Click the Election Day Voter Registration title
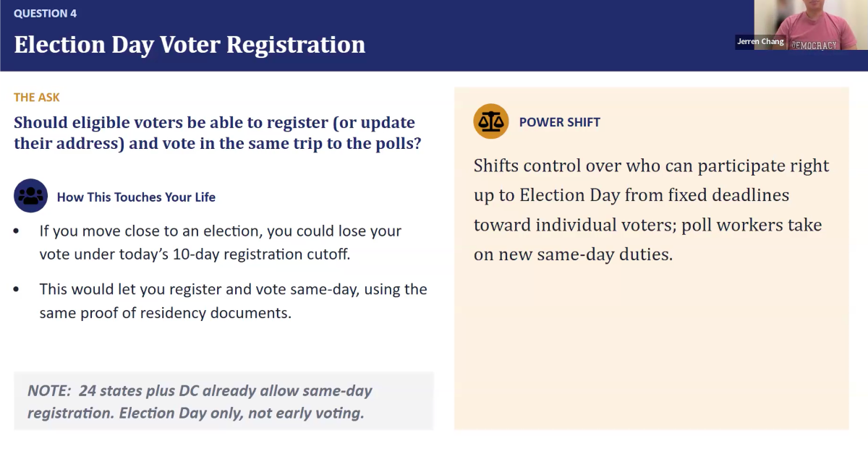The height and width of the screenshot is (472, 868). [190, 45]
